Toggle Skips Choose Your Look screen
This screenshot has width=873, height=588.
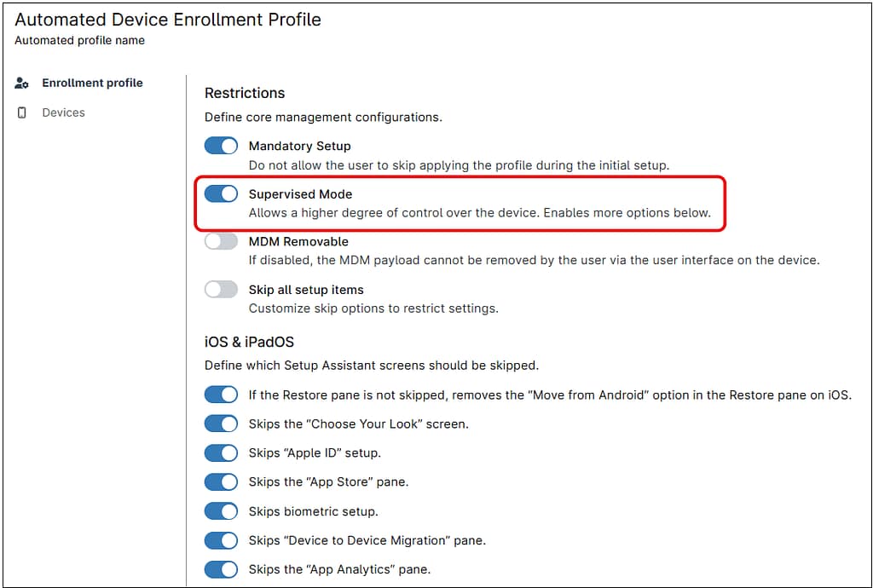click(221, 424)
